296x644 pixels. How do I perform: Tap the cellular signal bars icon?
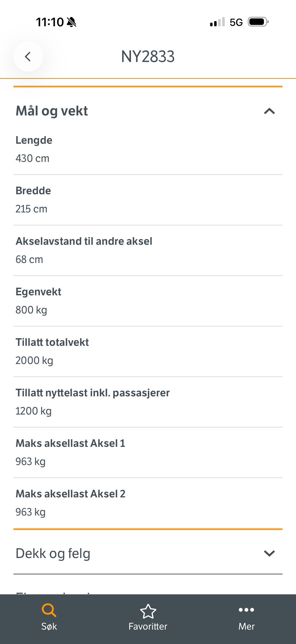pyautogui.click(x=217, y=22)
